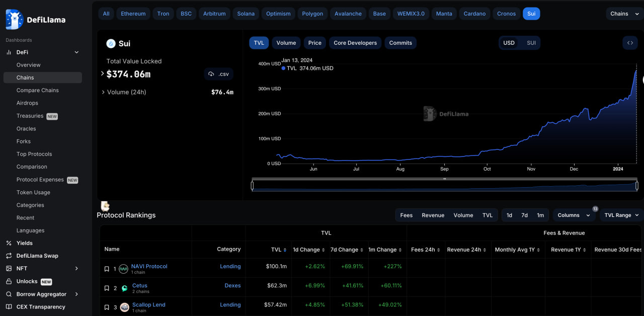Select the Solana chain tab
The width and height of the screenshot is (644, 316).
246,14
